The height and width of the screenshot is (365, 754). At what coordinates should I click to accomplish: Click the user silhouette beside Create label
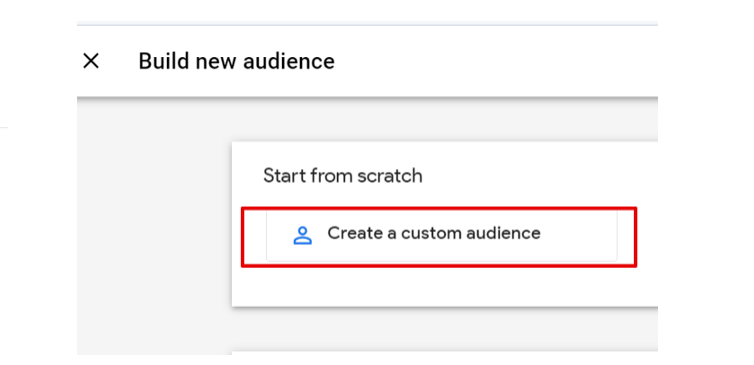302,235
